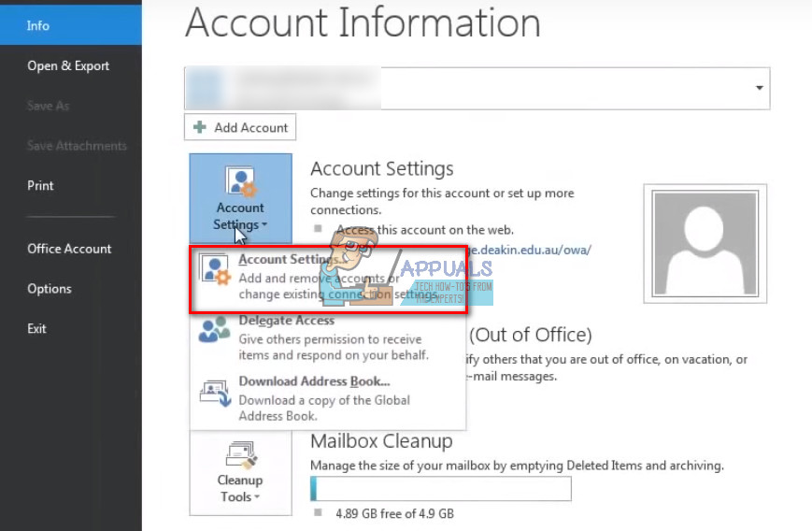Screen dimensions: 812x531
Task: Click the Account Settings person-gear icon on blue button
Action: pyautogui.click(x=241, y=181)
